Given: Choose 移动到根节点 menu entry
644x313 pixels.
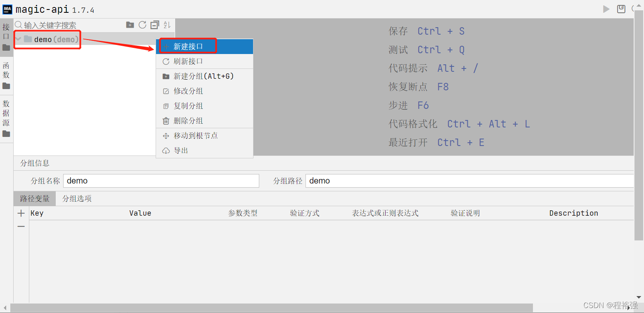Looking at the screenshot, I should tap(204, 136).
